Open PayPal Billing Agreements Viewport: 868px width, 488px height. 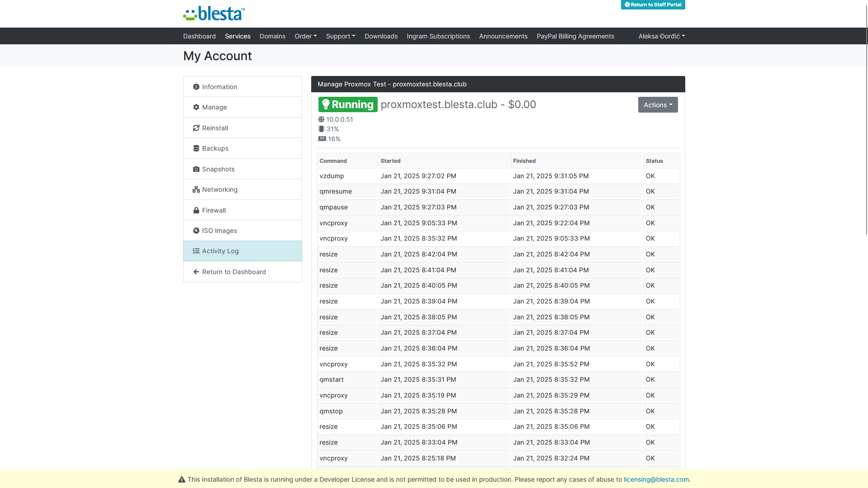[575, 36]
